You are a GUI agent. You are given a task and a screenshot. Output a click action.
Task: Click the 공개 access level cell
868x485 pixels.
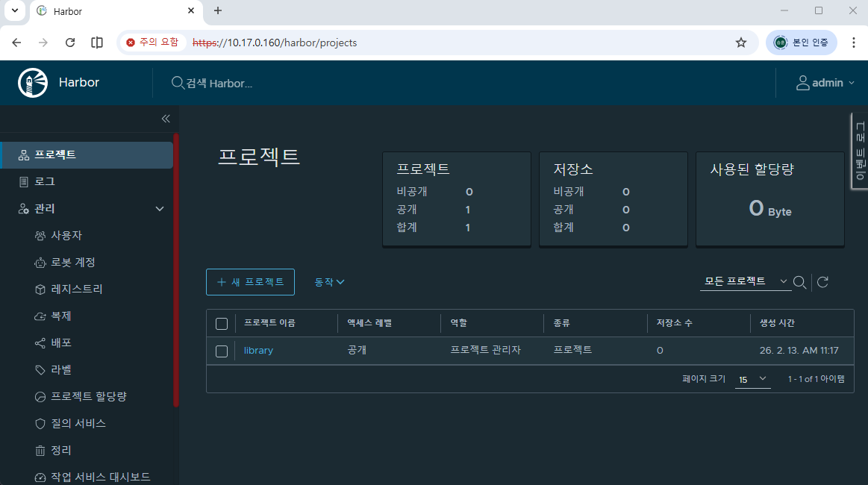pos(357,350)
